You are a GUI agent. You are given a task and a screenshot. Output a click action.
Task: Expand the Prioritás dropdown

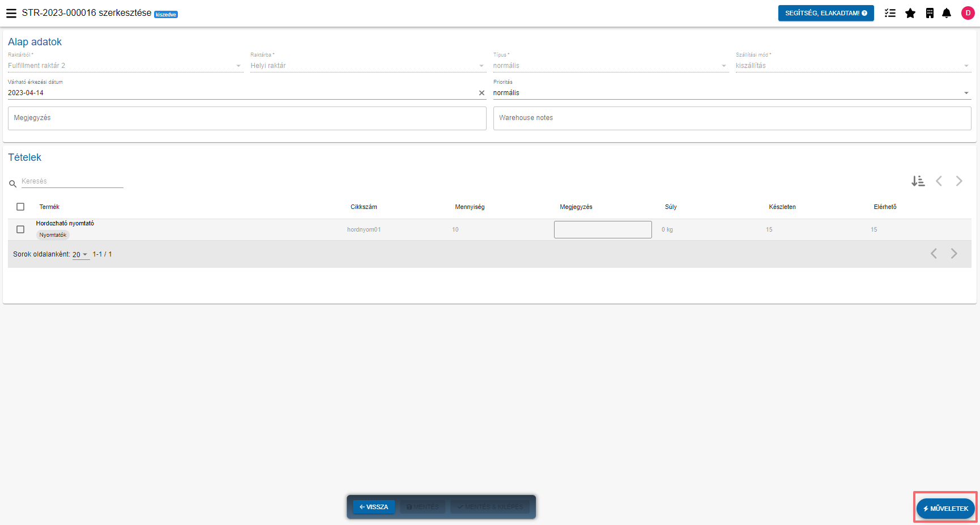(966, 93)
